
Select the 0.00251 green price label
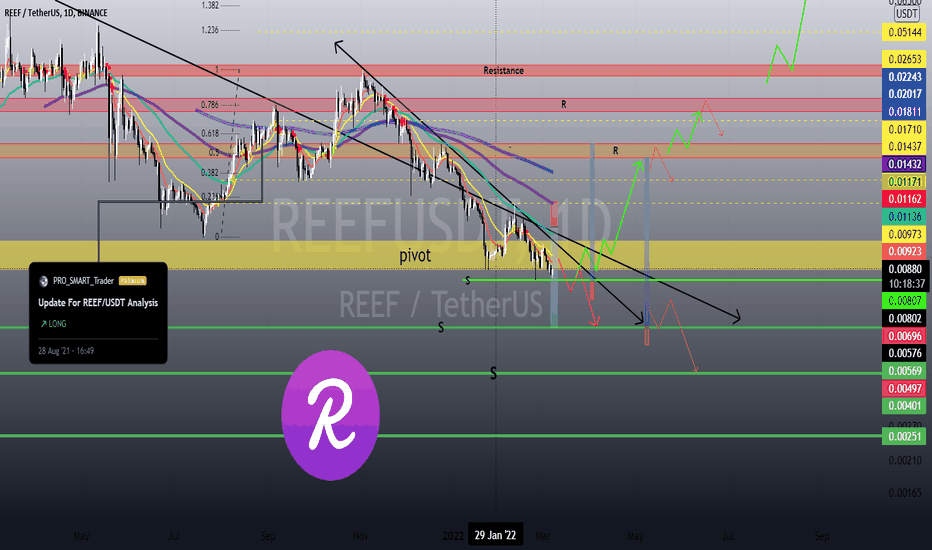(905, 436)
